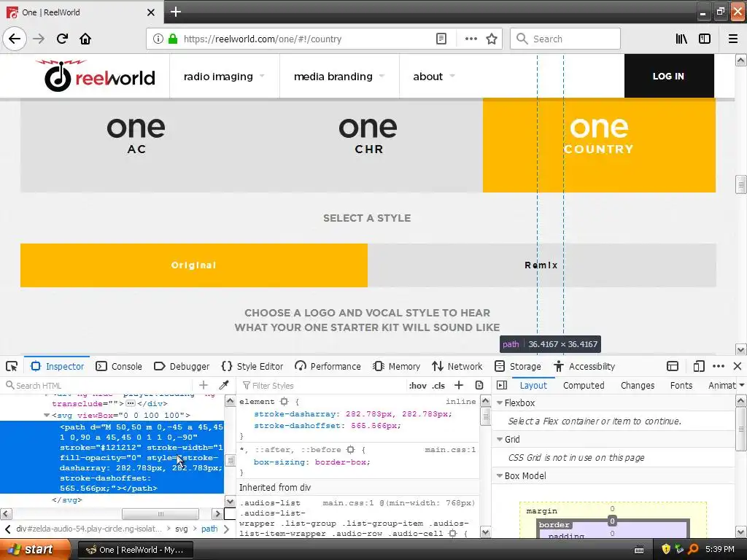Open the Library icon

pos(681,39)
